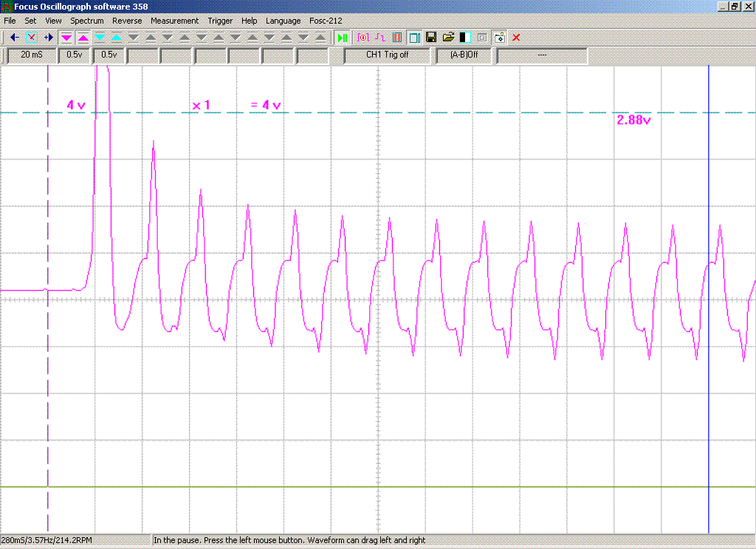The image size is (756, 549).
Task: Toggle the (A-B)Off field
Action: [x=464, y=55]
